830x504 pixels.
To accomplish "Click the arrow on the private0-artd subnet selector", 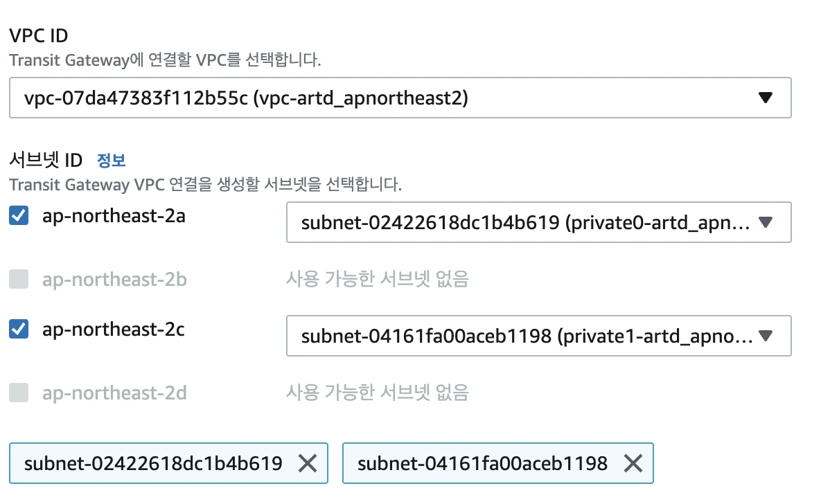I will tap(765, 222).
